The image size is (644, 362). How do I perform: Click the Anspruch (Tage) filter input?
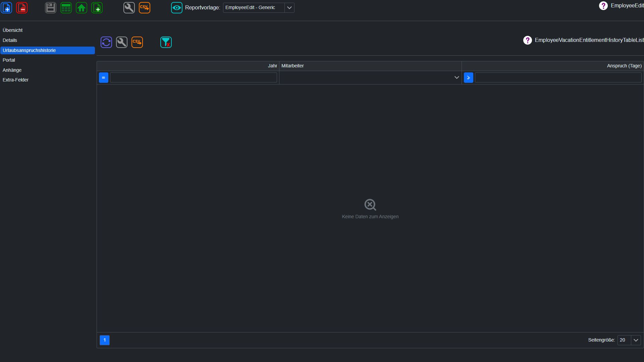(x=558, y=78)
